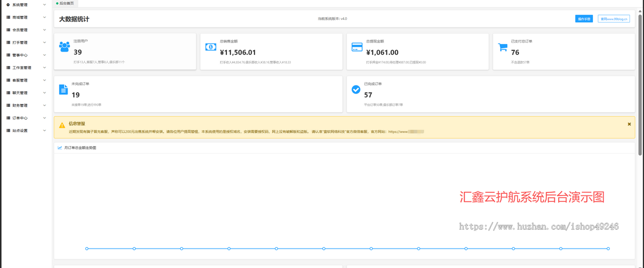Click the list icon beside 商城管理
The height and width of the screenshot is (268, 644).
8,17
